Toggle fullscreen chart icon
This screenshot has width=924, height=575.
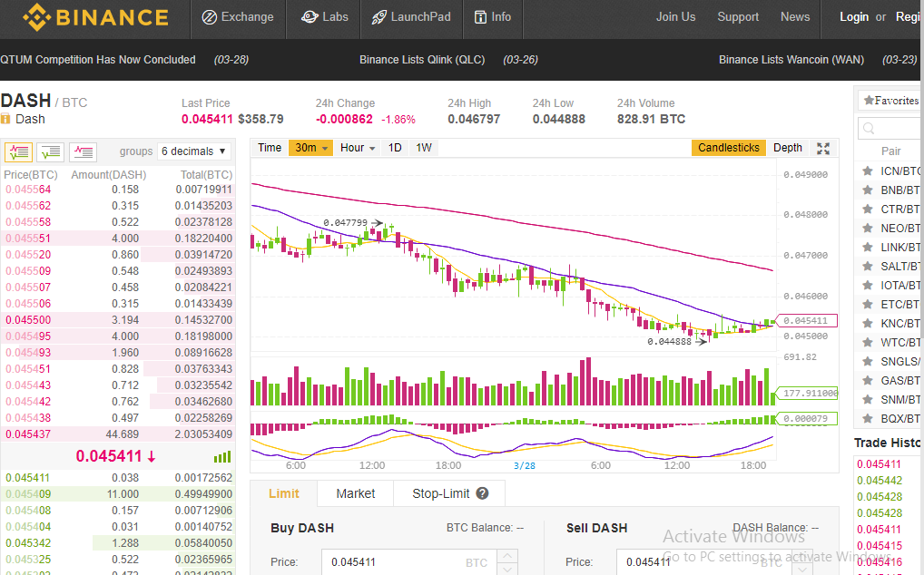coord(823,149)
